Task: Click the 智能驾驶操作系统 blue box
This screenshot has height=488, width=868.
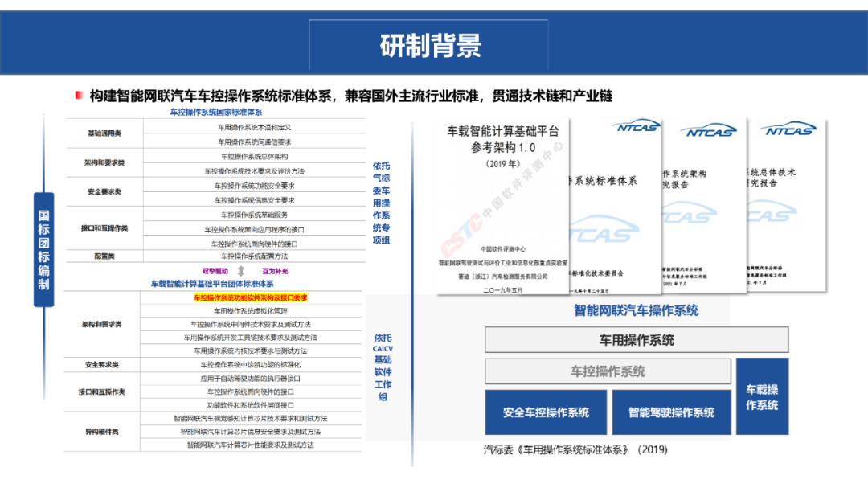Action: click(671, 412)
